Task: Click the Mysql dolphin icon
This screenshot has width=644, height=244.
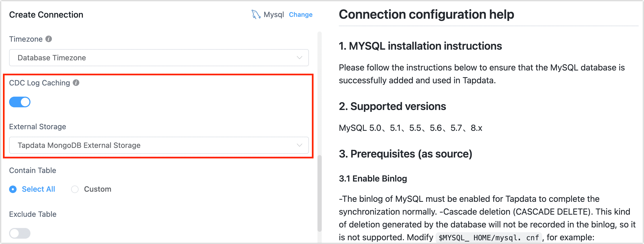Action: tap(256, 14)
